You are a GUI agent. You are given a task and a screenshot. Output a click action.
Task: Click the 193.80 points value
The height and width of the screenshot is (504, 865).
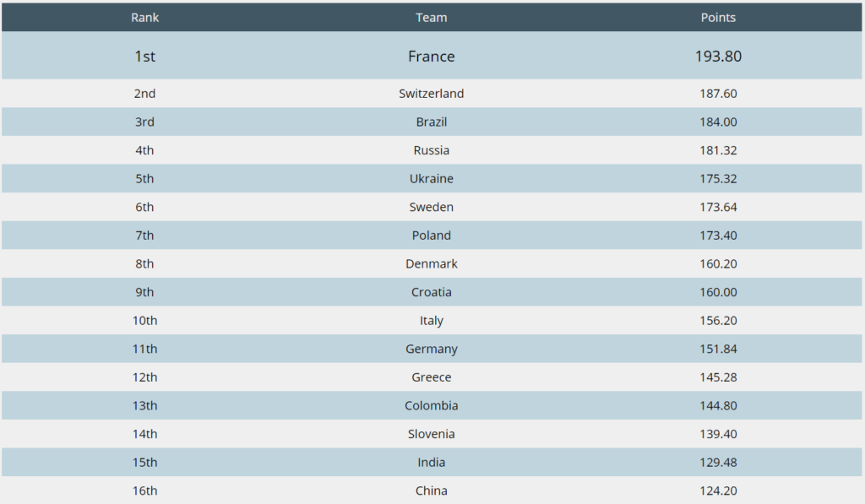[718, 57]
